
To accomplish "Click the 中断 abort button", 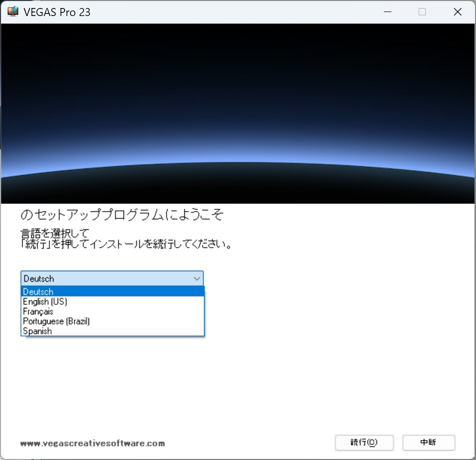I will point(428,442).
